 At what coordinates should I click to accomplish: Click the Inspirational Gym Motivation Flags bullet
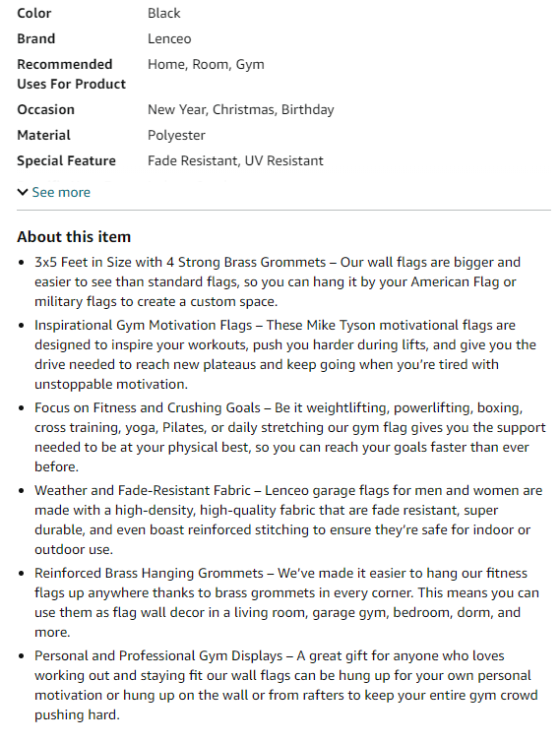[x=285, y=354]
